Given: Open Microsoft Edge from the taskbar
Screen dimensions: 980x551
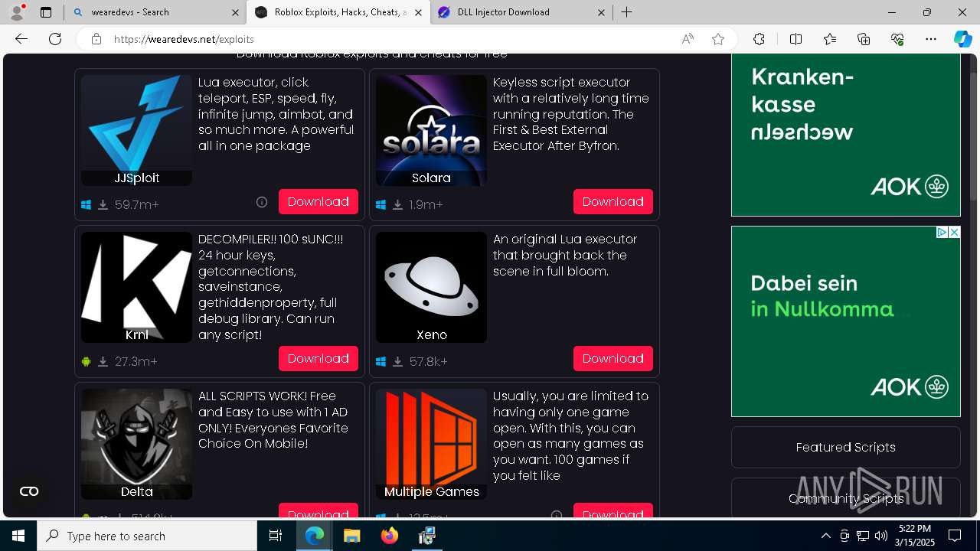Looking at the screenshot, I should pos(315,536).
